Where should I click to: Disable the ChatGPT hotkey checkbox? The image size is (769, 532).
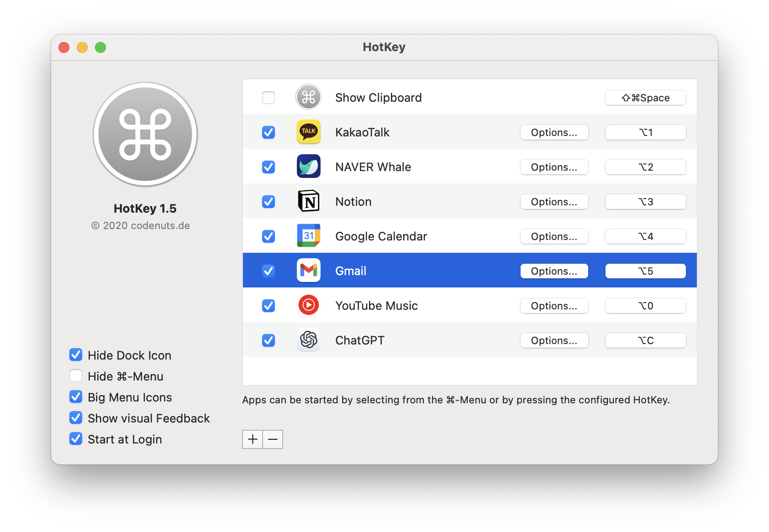[269, 340]
